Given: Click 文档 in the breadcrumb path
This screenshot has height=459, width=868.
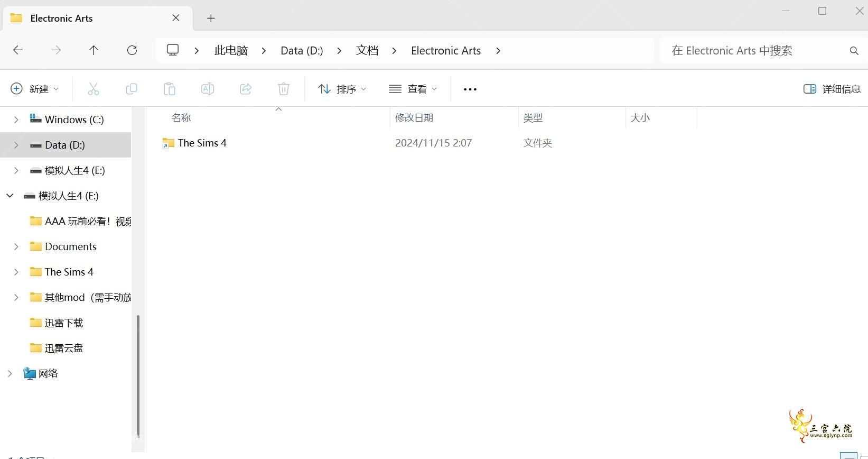Looking at the screenshot, I should (367, 51).
